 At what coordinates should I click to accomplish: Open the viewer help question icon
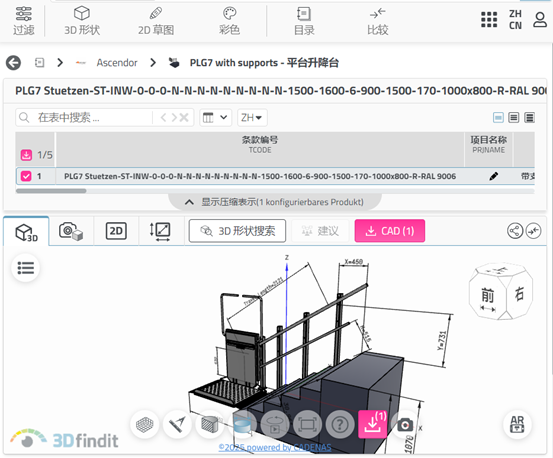point(340,425)
